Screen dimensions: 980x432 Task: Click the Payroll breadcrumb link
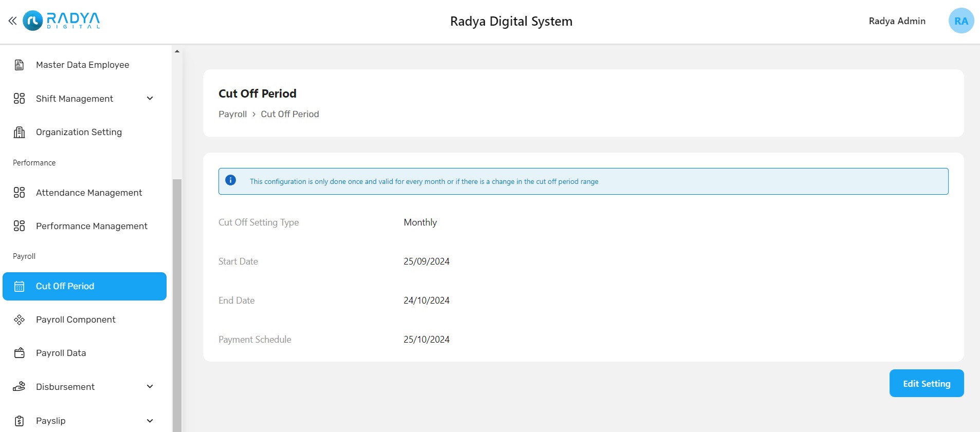(232, 114)
